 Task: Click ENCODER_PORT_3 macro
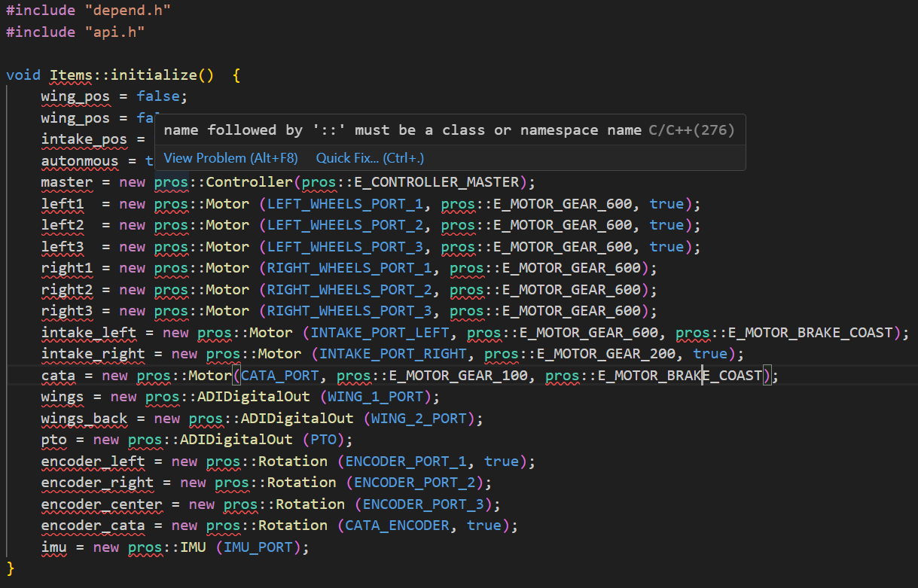pos(424,504)
